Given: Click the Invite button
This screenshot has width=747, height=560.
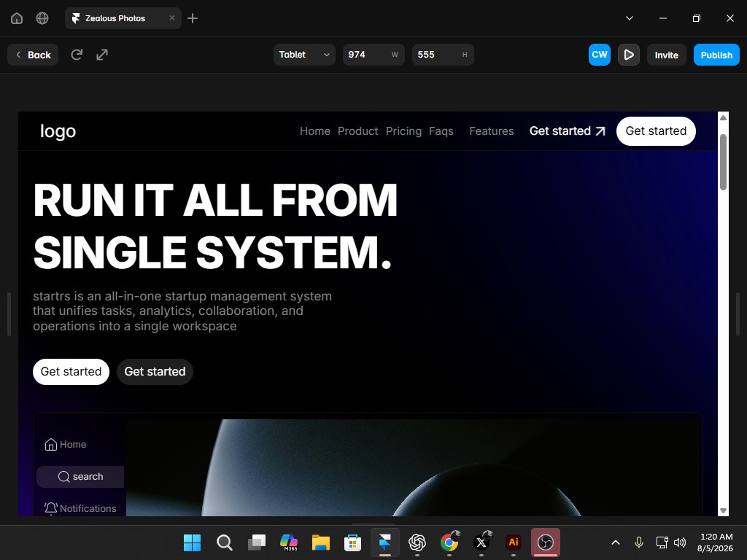Looking at the screenshot, I should tap(667, 55).
